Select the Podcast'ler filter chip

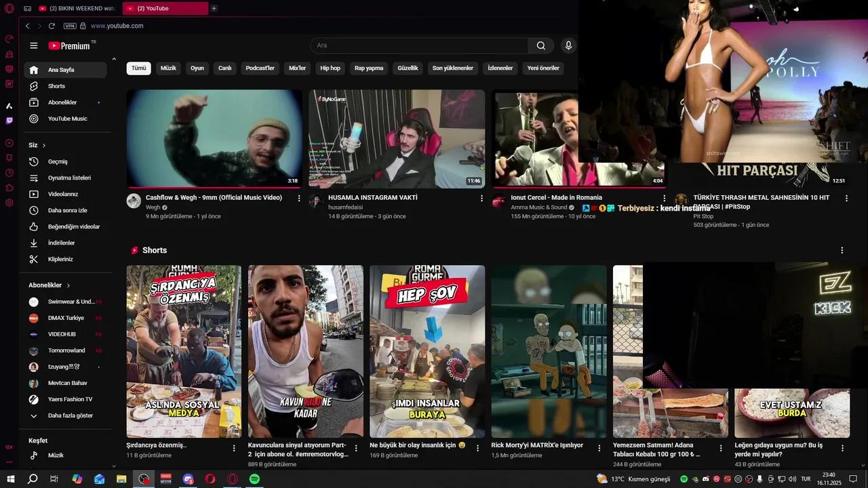pyautogui.click(x=260, y=68)
